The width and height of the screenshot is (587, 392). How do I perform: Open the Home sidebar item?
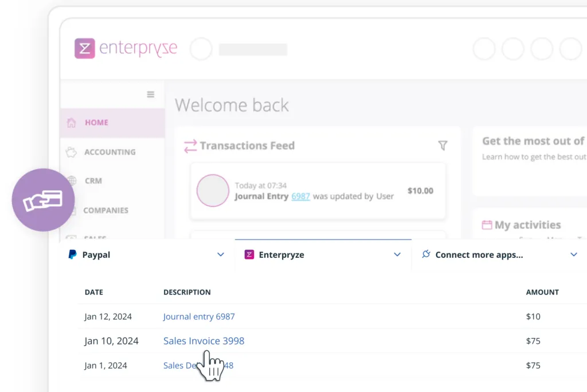pos(112,123)
